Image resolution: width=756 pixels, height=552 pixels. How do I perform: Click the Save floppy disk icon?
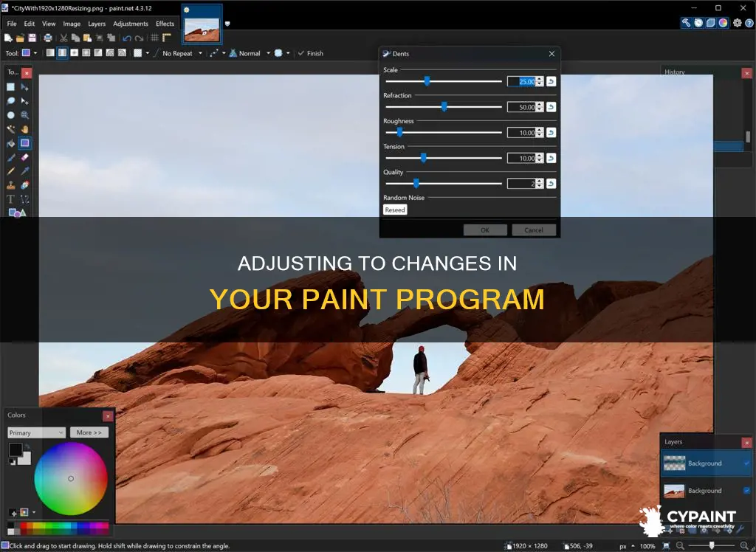[x=32, y=38]
